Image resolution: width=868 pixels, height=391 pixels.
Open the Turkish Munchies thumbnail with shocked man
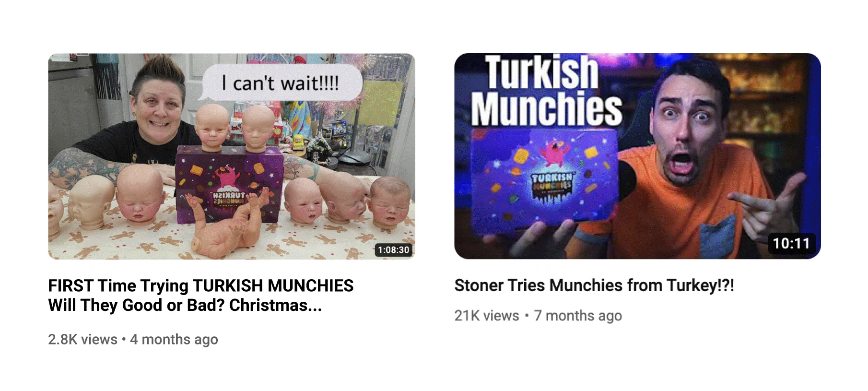pyautogui.click(x=637, y=156)
